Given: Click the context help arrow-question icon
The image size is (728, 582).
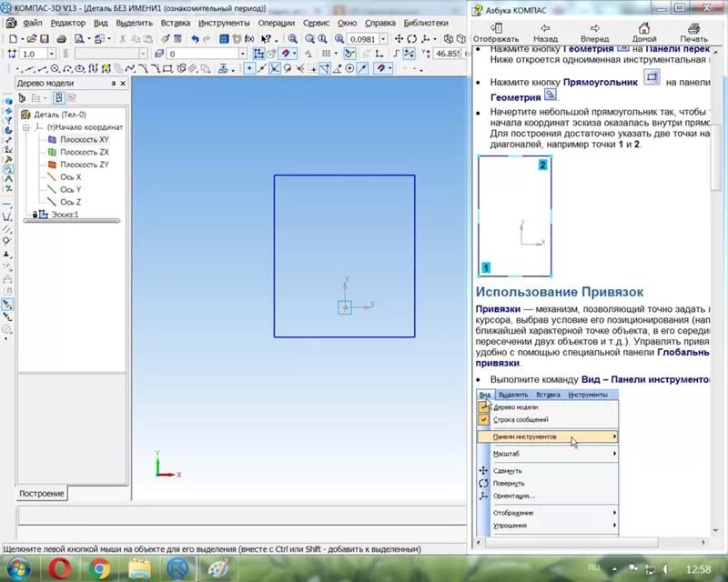Looking at the screenshot, I should point(265,39).
